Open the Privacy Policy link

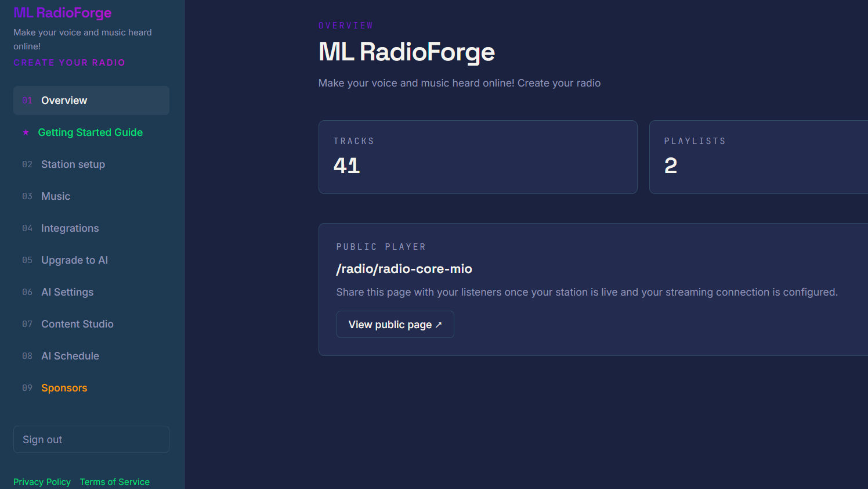click(x=42, y=482)
